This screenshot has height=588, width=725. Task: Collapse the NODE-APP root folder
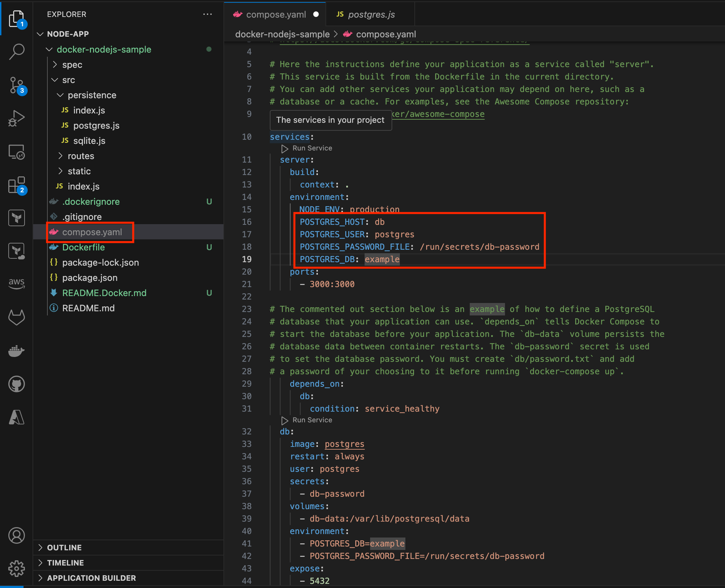(40, 34)
